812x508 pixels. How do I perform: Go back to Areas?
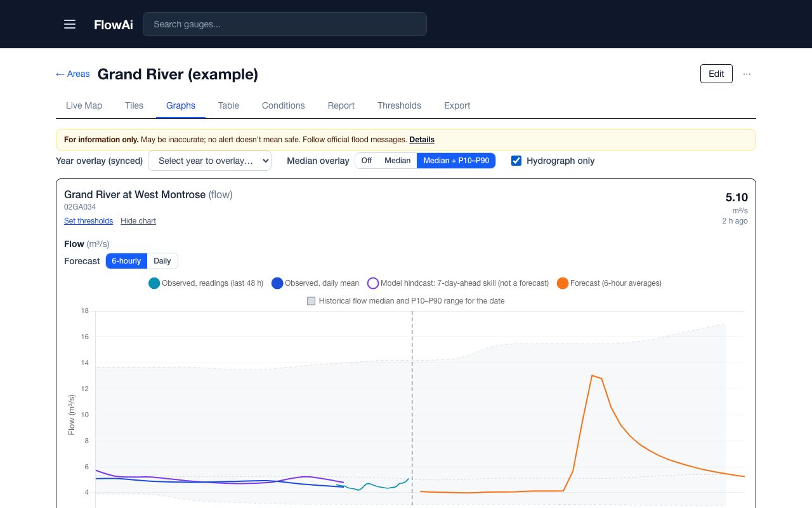pyautogui.click(x=72, y=74)
